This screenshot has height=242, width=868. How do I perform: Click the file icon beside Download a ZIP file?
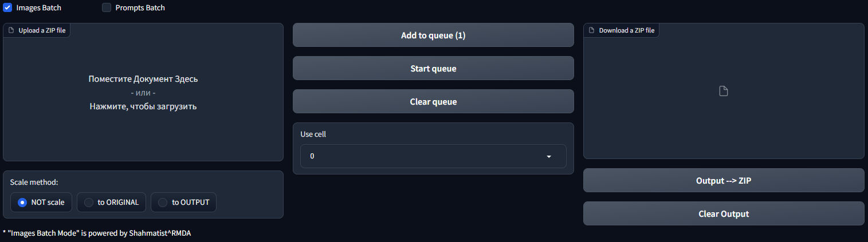[592, 30]
